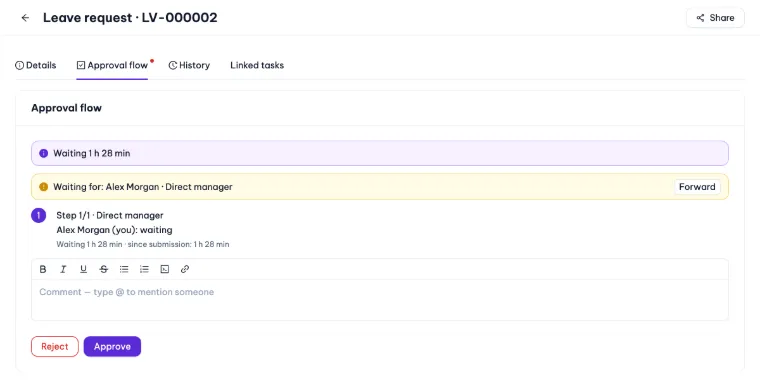Click the purple info icon beside Waiting
Image resolution: width=760 pixels, height=380 pixels.
(x=44, y=154)
